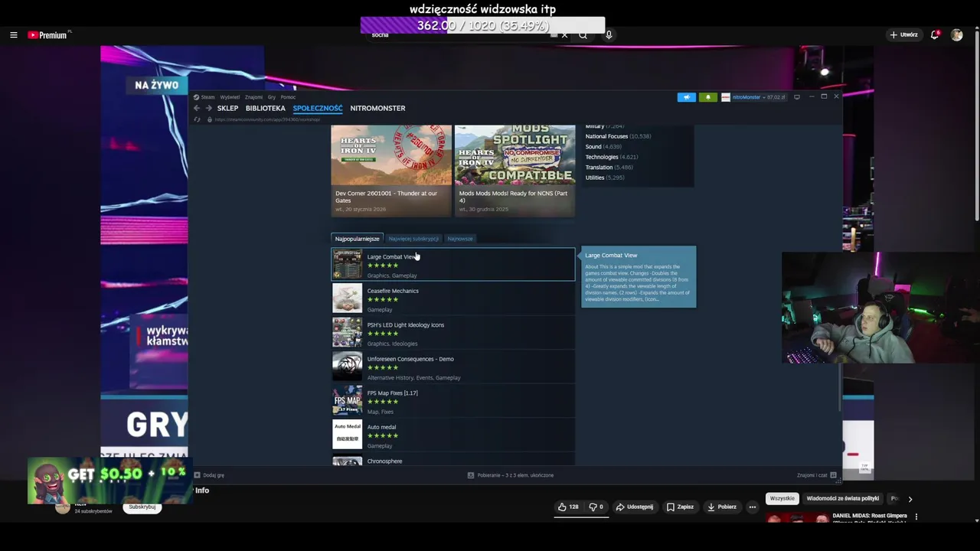
Task: Click FPS Map Fixes mod icon
Action: click(x=347, y=400)
